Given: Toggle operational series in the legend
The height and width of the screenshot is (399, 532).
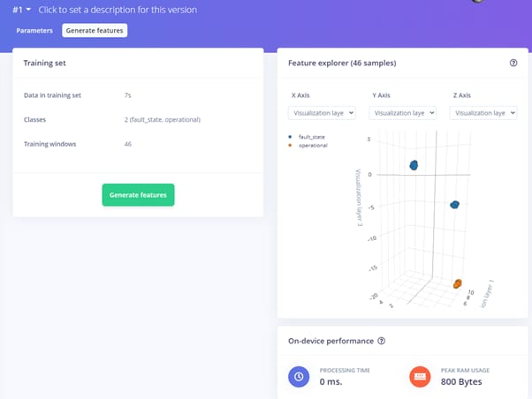Looking at the screenshot, I should [311, 145].
